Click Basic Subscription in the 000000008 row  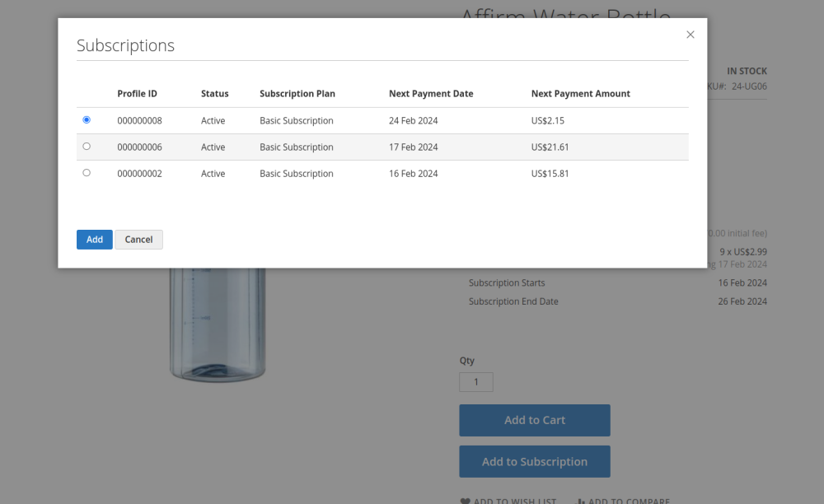click(297, 121)
